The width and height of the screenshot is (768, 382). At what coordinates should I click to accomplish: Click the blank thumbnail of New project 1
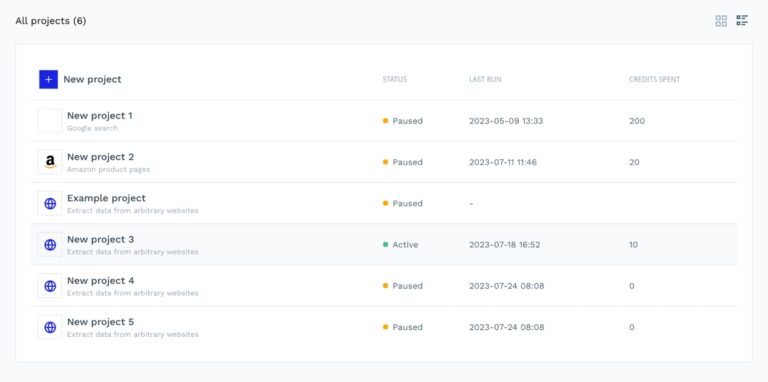50,120
